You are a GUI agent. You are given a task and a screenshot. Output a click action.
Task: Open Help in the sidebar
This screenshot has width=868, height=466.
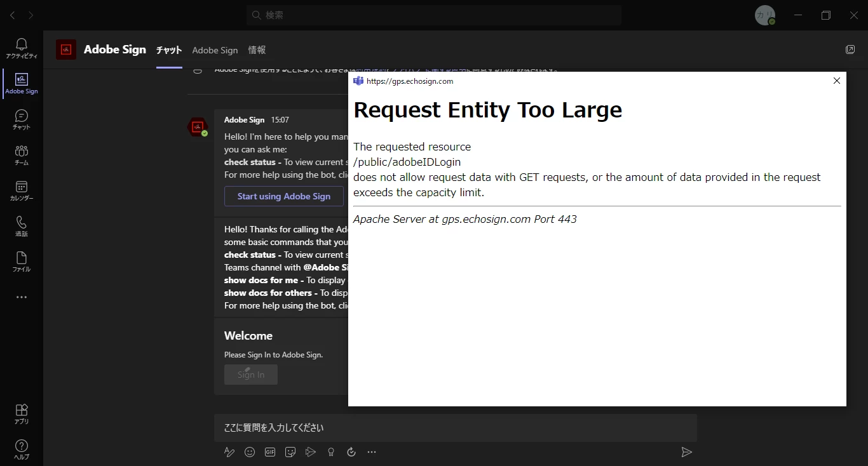(22, 449)
